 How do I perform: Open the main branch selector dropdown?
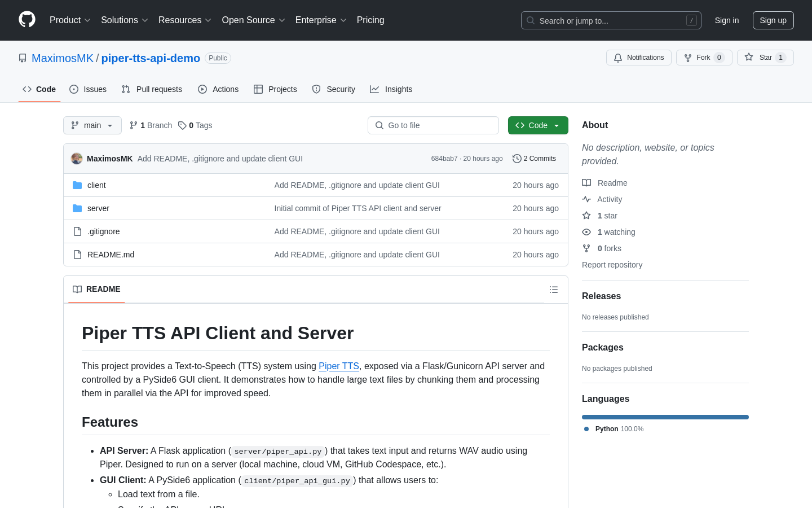[92, 125]
